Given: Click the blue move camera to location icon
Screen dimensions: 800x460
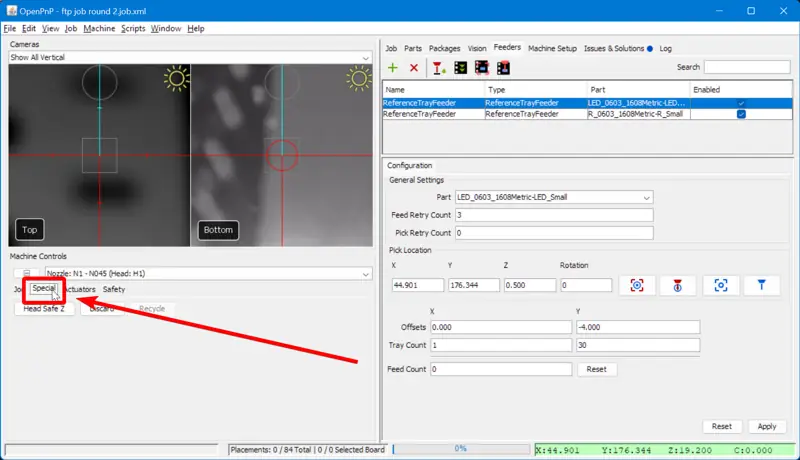Looking at the screenshot, I should coord(720,285).
